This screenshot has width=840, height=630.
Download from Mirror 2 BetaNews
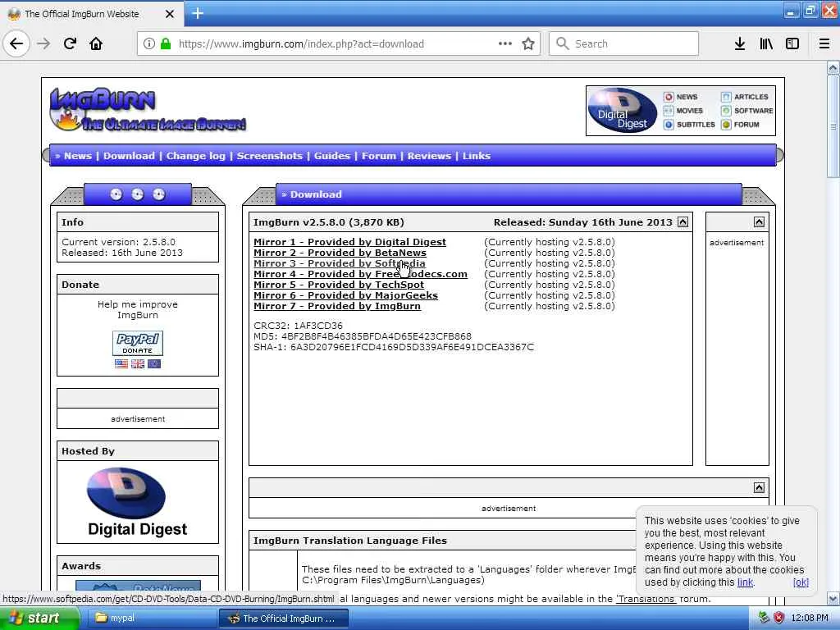[340, 253]
